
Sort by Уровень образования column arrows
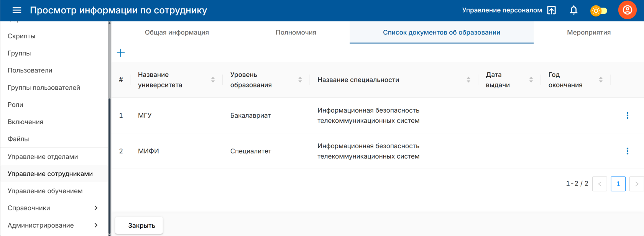300,80
